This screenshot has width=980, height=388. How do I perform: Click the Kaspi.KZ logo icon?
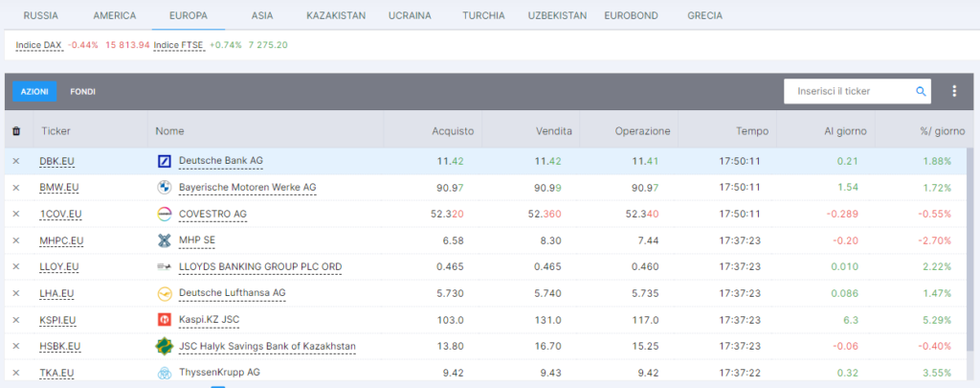pyautogui.click(x=164, y=320)
